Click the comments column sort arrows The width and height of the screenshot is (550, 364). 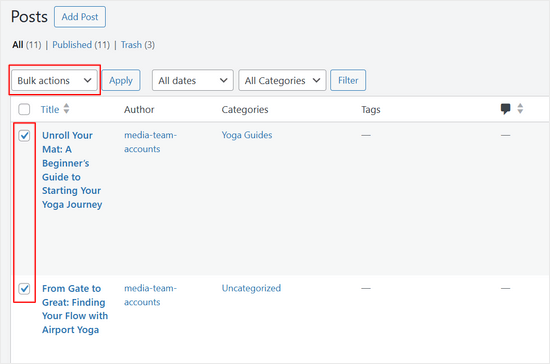pyautogui.click(x=520, y=109)
